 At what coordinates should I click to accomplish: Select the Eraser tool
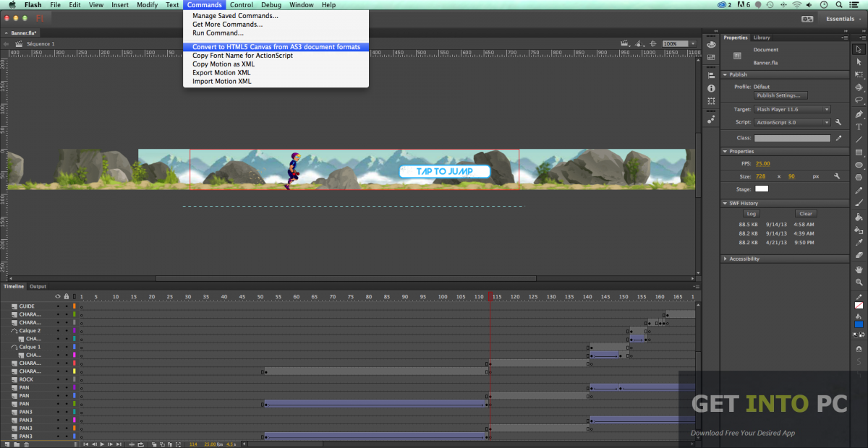(859, 254)
